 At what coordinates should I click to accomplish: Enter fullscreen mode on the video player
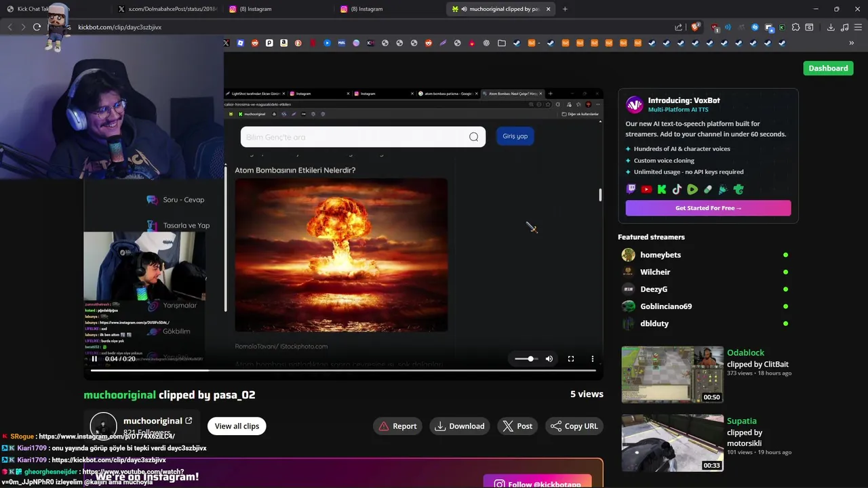pos(571,359)
